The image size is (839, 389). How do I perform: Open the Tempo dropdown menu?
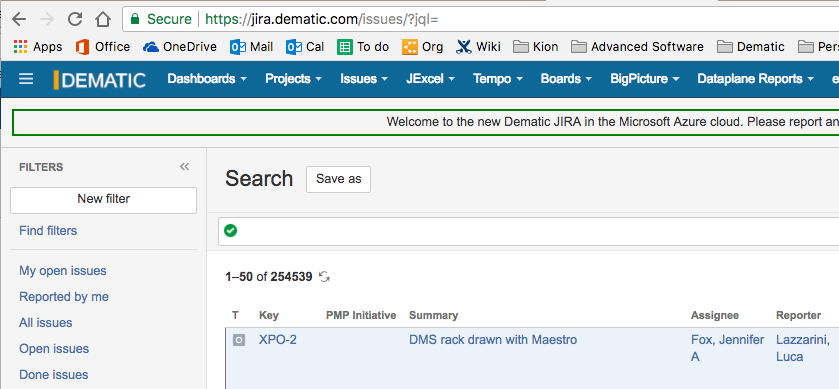498,79
